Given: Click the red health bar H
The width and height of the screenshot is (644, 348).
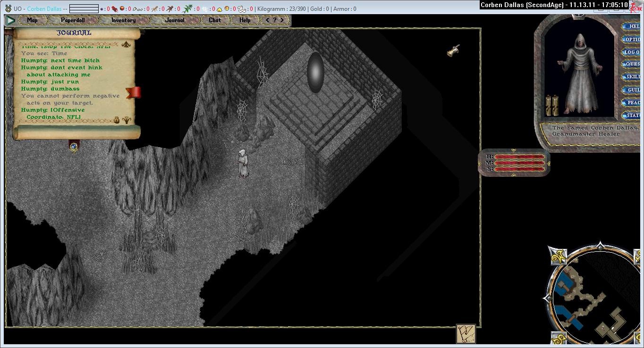Looking at the screenshot, I should click(x=518, y=157).
